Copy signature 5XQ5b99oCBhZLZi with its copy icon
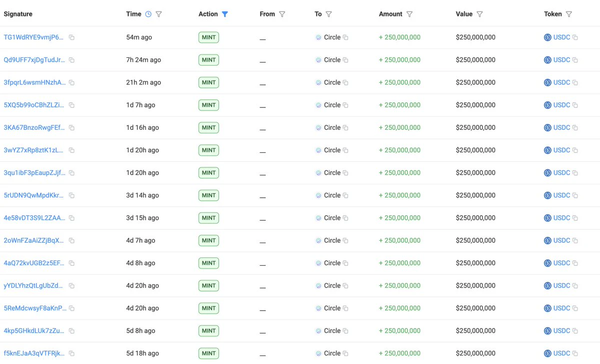 71,105
